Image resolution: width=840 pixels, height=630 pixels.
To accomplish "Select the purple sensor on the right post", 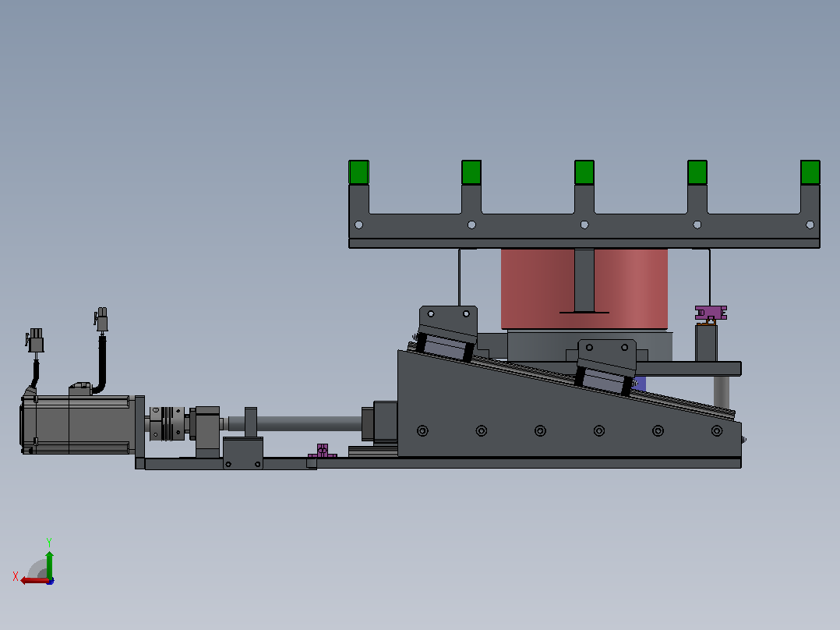I will click(711, 313).
